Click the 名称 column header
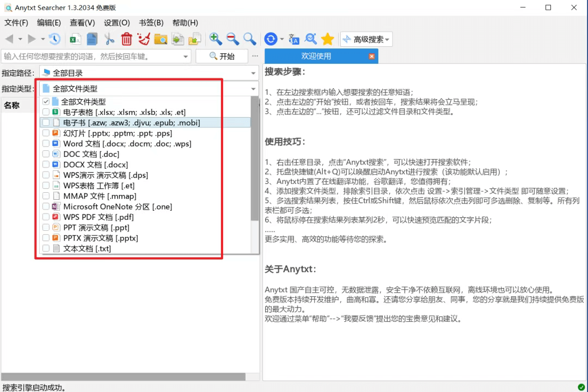 [x=11, y=106]
